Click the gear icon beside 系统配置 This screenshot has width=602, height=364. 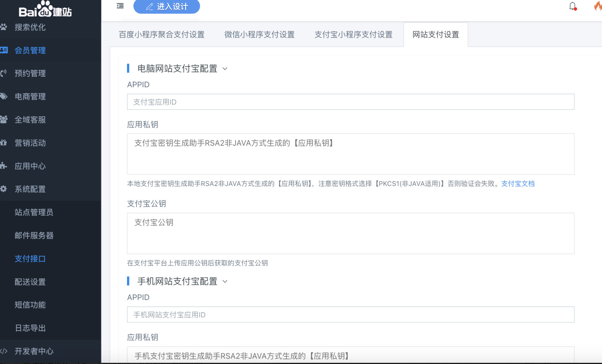4,189
